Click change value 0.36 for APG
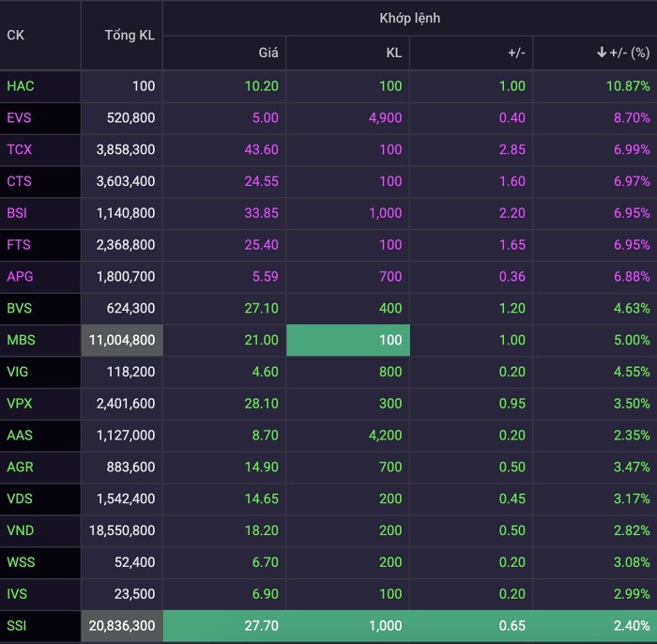657x644 pixels. click(x=512, y=277)
